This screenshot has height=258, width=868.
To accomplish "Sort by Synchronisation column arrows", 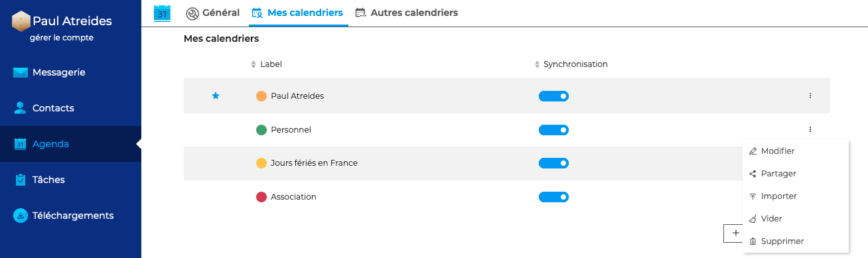I will point(538,64).
